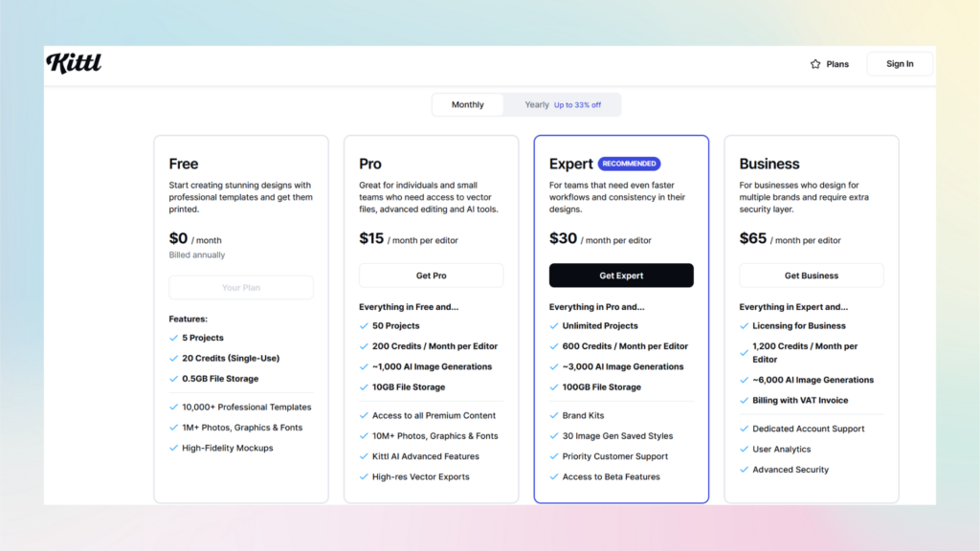Click '10GB File Storage' feature
Viewport: 980px width, 551px height.
pyautogui.click(x=409, y=387)
